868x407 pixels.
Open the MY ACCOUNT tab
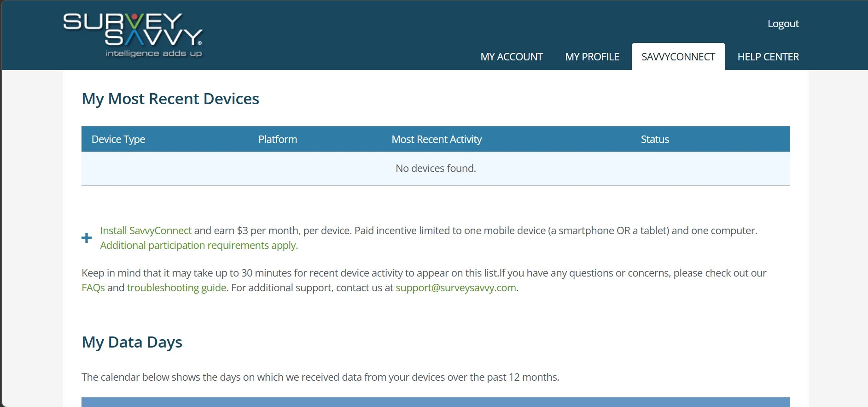(511, 57)
